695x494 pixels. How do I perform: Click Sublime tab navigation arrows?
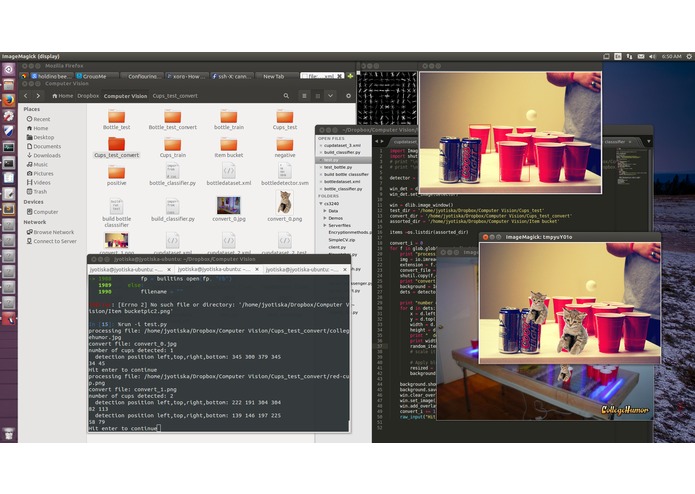click(379, 142)
